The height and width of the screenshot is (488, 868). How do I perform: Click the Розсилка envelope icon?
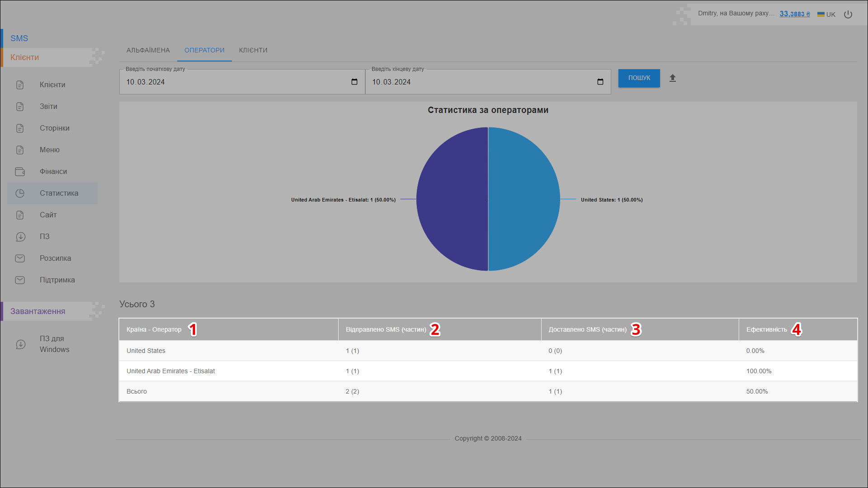click(20, 258)
